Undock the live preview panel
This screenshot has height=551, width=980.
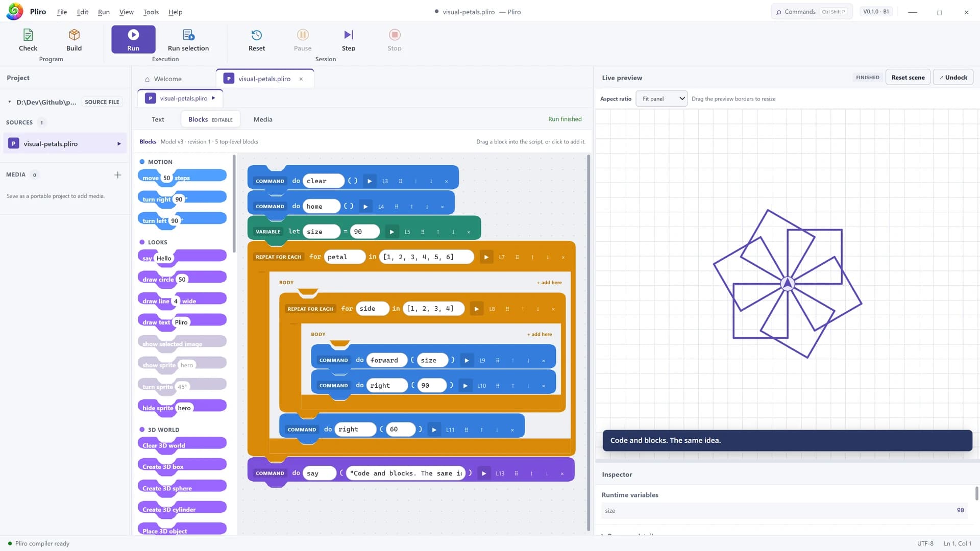[953, 78]
